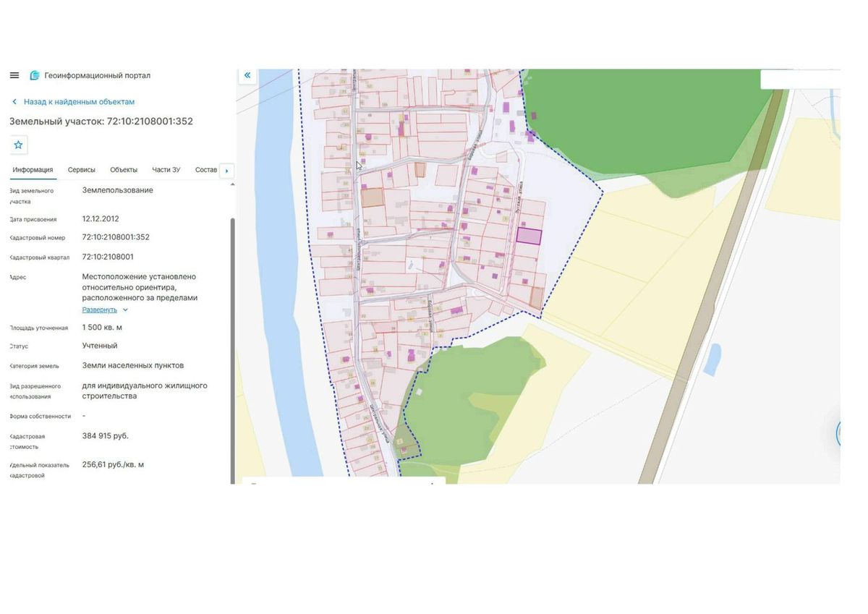Click the Форма собственности label
Image resolution: width=868 pixels, height=614 pixels.
[x=41, y=417]
